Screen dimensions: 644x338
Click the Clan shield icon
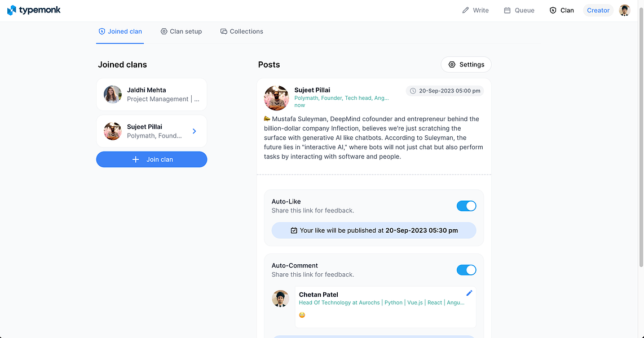click(553, 10)
